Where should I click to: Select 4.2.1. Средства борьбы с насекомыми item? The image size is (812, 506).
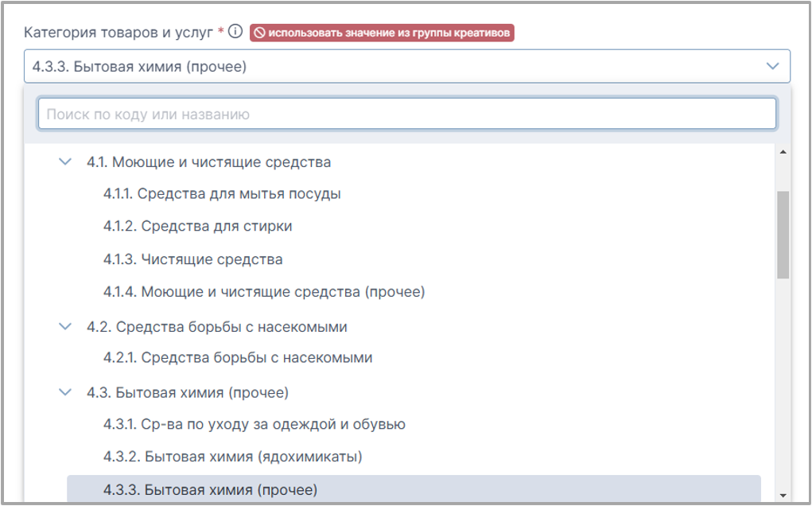tap(238, 358)
